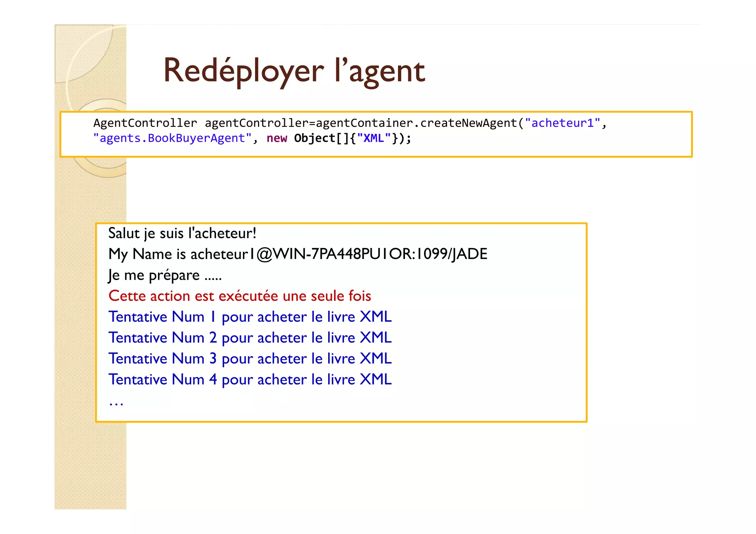Image resolution: width=756 pixels, height=534 pixels.
Task: Click "Tentative Num 3 pour acheter le livre XML"
Action: tap(250, 359)
